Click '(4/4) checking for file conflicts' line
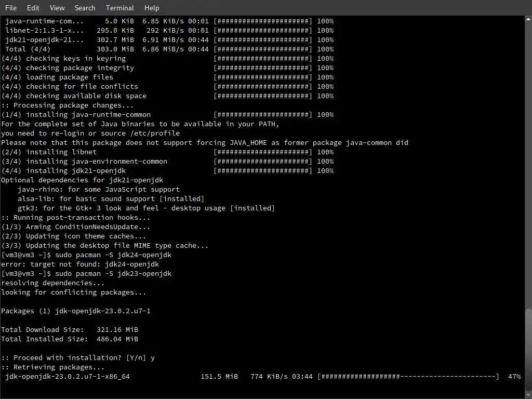The height and width of the screenshot is (399, 532). [168, 87]
